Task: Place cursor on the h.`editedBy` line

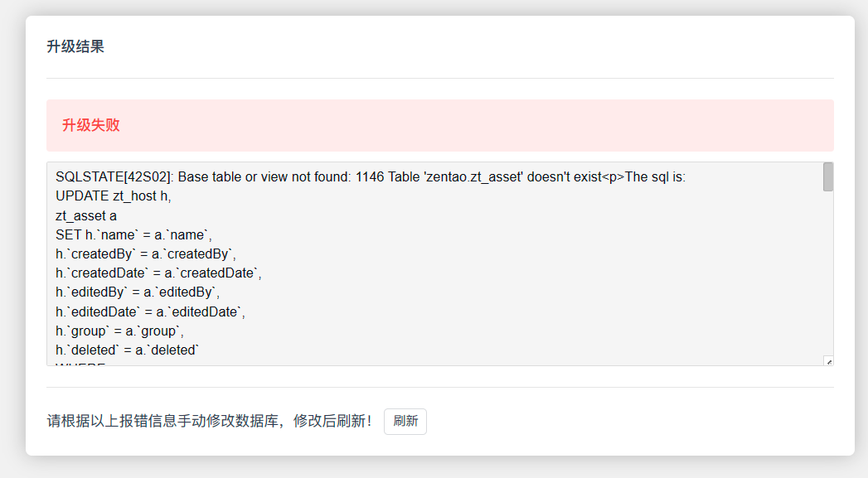Action: tap(138, 292)
